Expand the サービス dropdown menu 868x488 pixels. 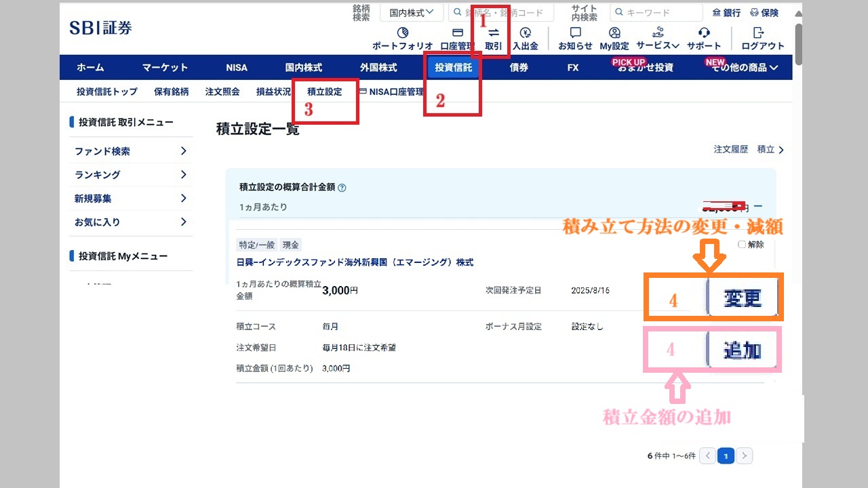[x=657, y=45]
